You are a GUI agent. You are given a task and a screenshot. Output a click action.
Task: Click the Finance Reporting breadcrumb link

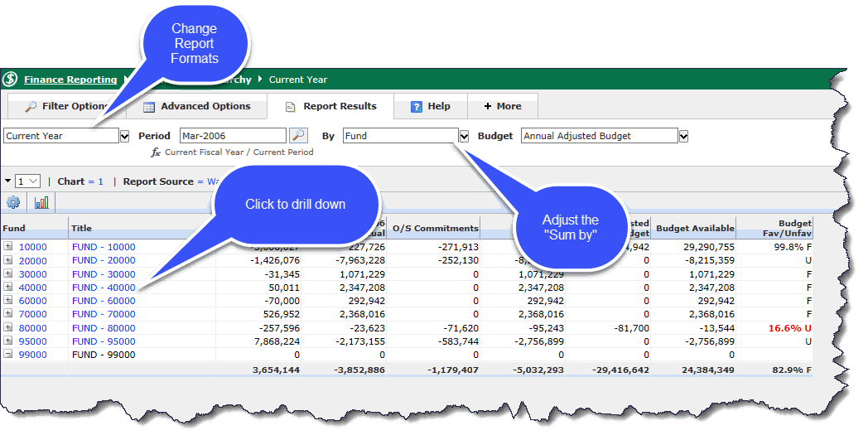[x=70, y=80]
